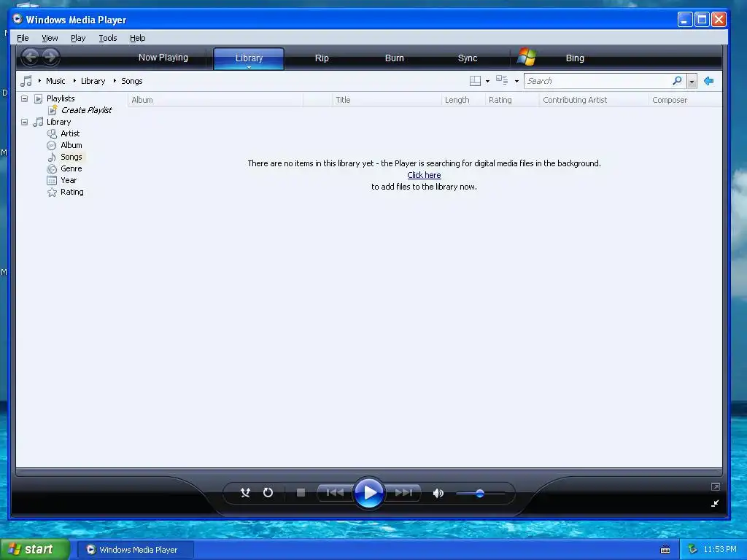
Task: Click the search magnifier icon
Action: [x=677, y=80]
